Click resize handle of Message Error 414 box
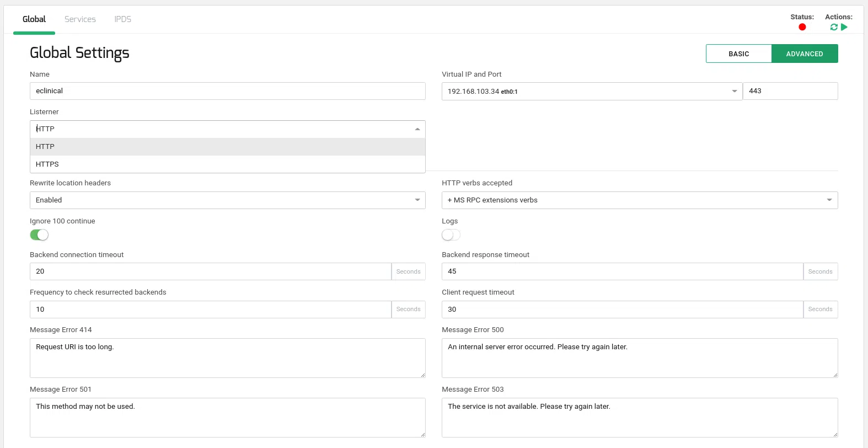 422,375
